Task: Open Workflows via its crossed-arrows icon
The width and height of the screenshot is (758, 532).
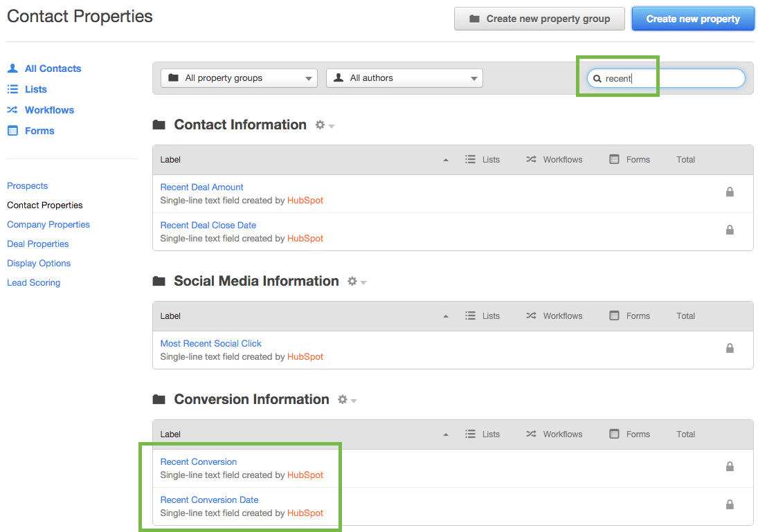Action: (12, 109)
